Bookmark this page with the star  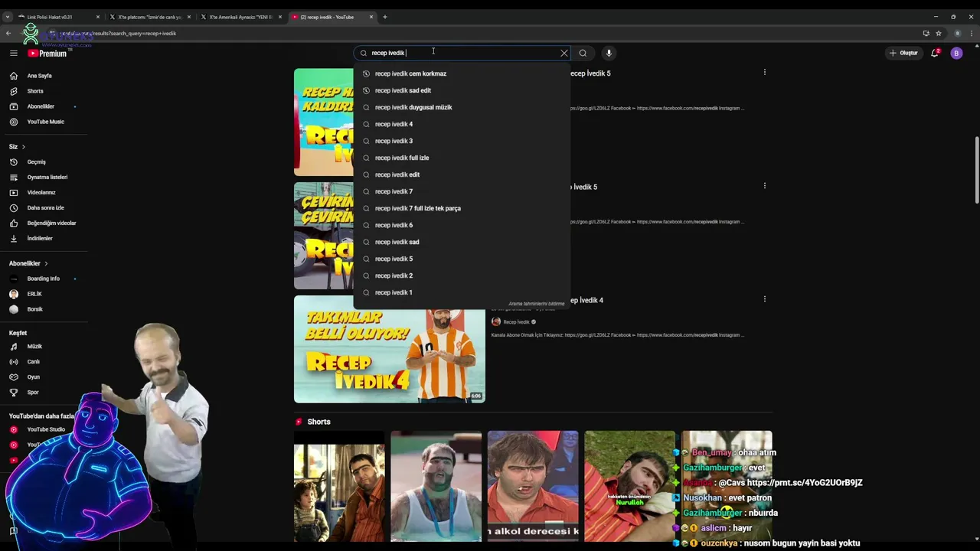pos(939,34)
